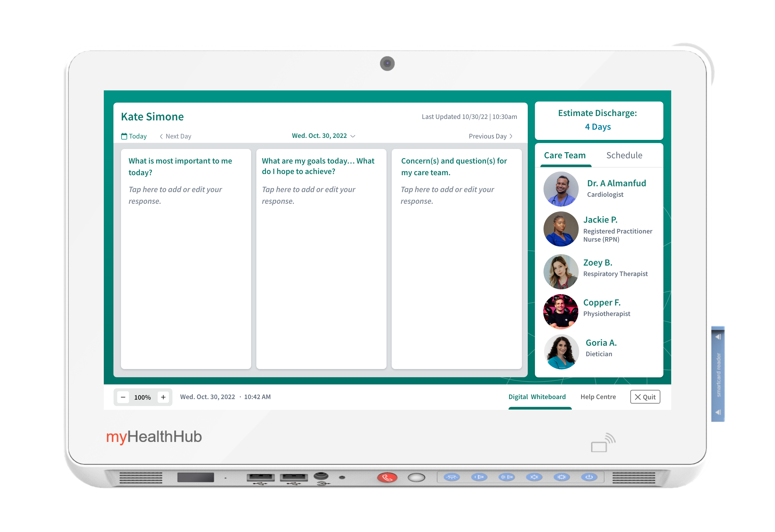This screenshot has height=532, width=775.
Task: Open Zoey B. name link
Action: 598,262
